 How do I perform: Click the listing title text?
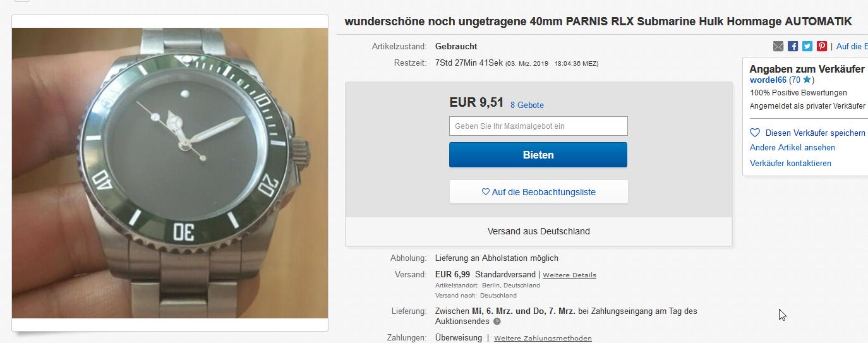coord(598,21)
